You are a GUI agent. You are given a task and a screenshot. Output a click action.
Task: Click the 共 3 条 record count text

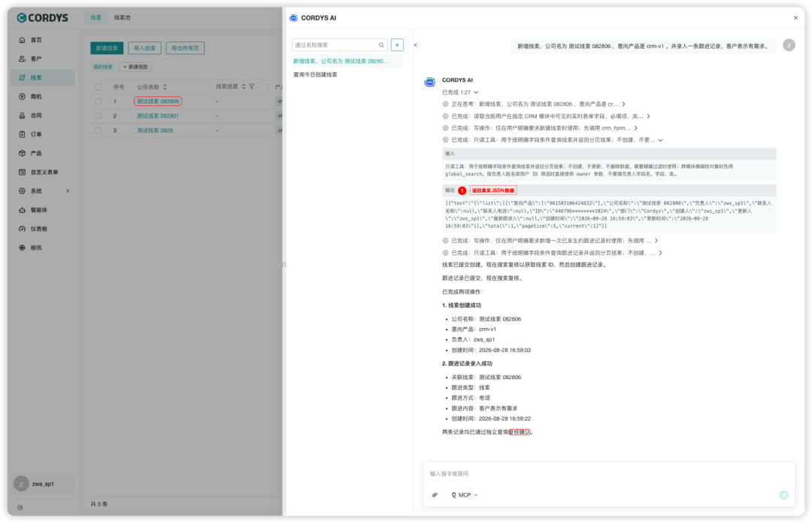click(99, 504)
